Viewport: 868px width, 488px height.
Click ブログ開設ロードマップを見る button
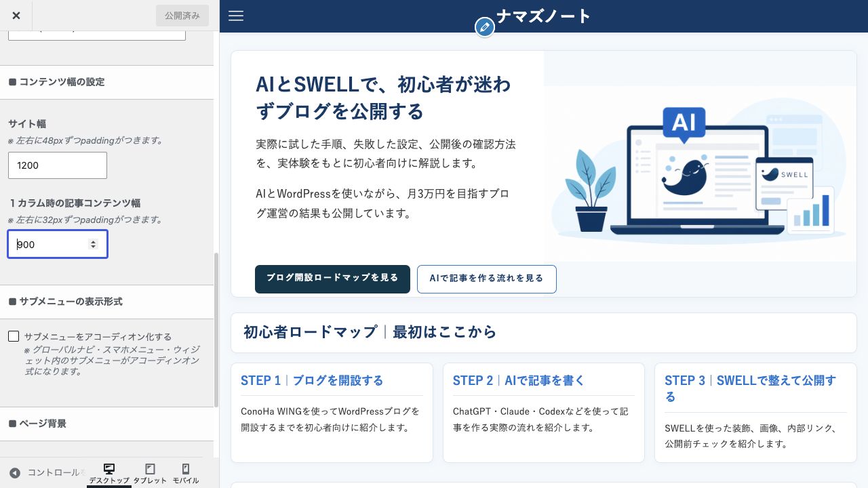click(332, 279)
